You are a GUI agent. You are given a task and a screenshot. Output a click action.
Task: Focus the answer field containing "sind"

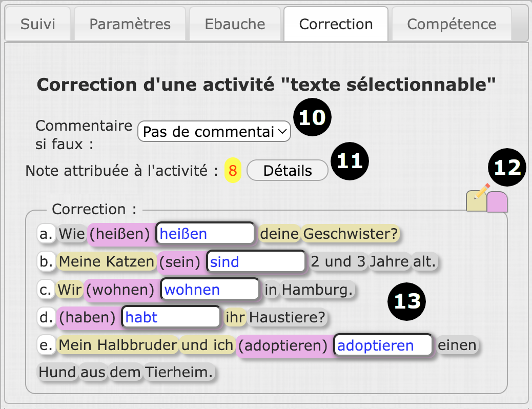[256, 262]
